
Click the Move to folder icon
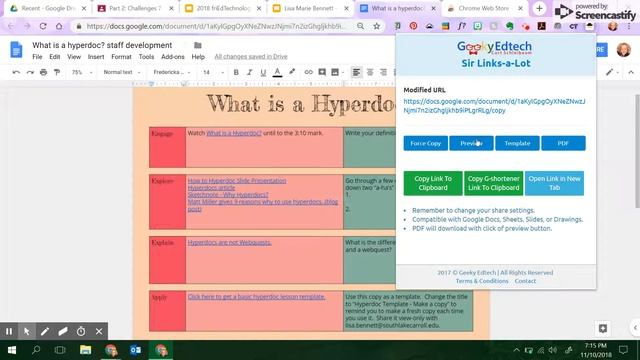[198, 45]
